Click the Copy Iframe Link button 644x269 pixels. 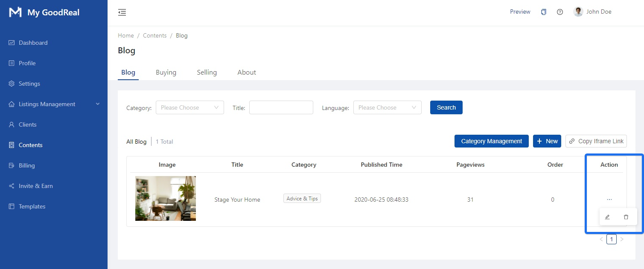click(596, 141)
